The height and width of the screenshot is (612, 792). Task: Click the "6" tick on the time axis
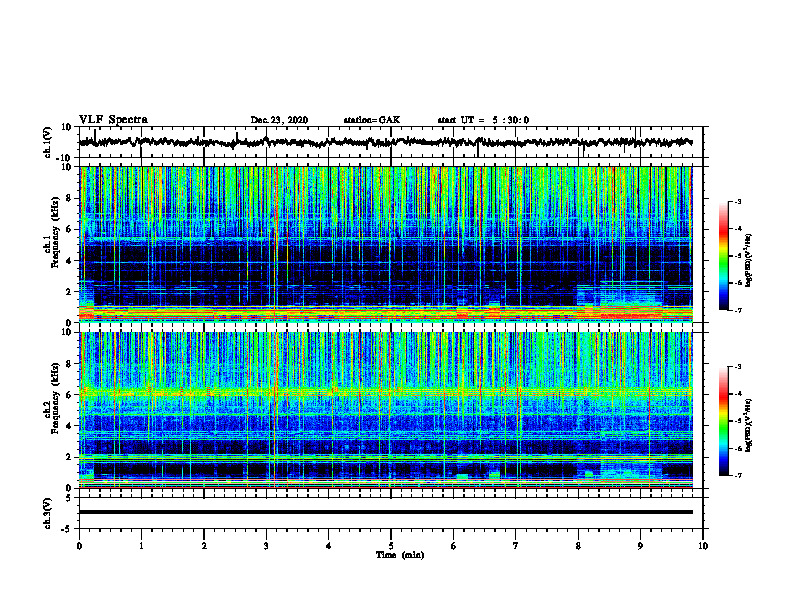[454, 546]
